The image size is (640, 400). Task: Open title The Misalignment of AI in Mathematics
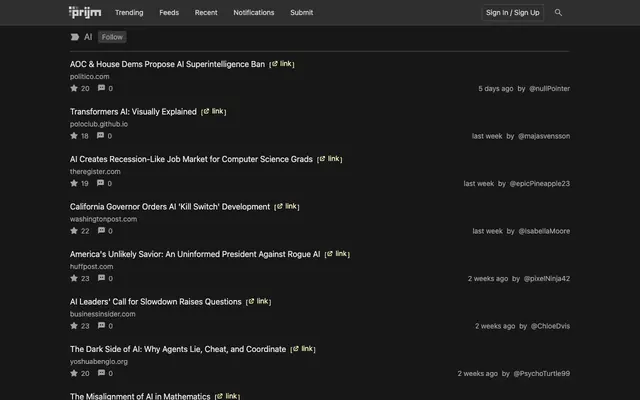tap(140, 396)
